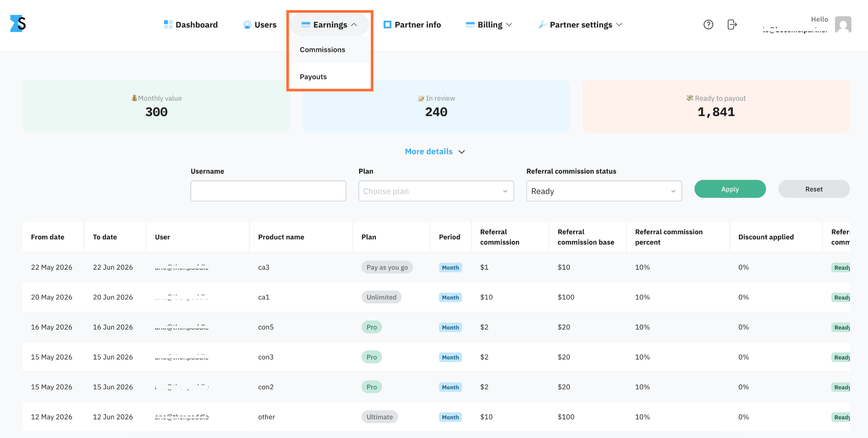Click the Ready status in ca3 row
The width and height of the screenshot is (868, 438).
click(x=842, y=268)
